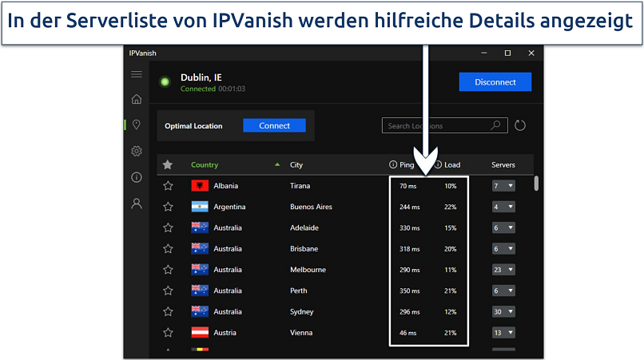Open the Account profile icon
This screenshot has height=360, width=644.
(137, 204)
